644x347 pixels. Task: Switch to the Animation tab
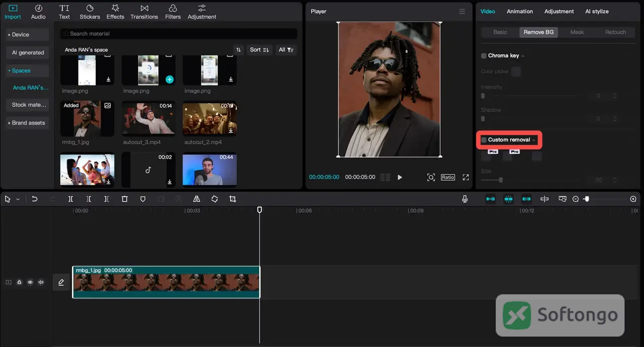coord(520,11)
